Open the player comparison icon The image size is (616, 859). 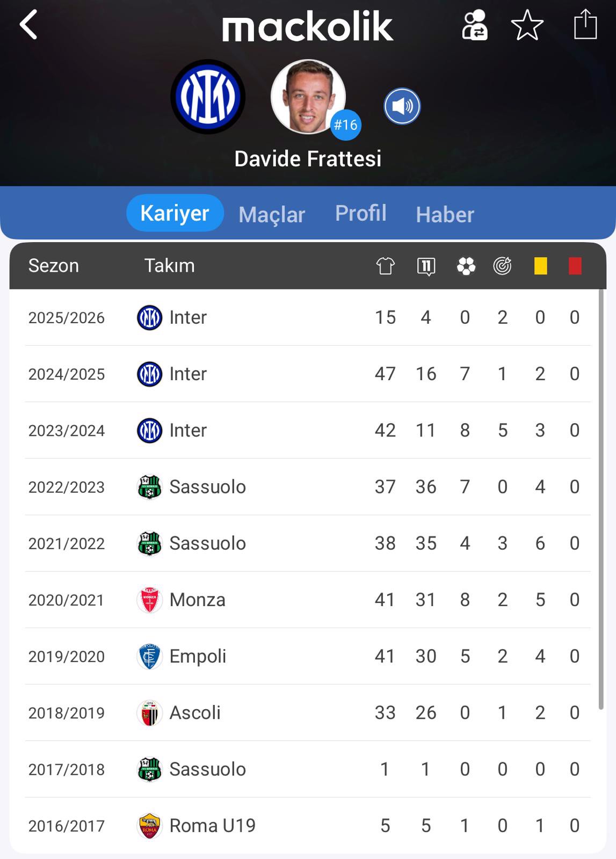coord(474,25)
